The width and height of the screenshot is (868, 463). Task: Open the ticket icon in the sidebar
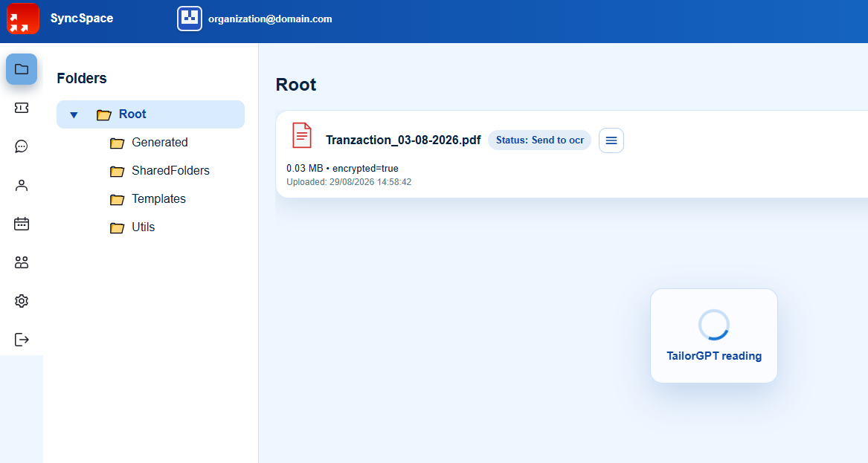[x=22, y=108]
